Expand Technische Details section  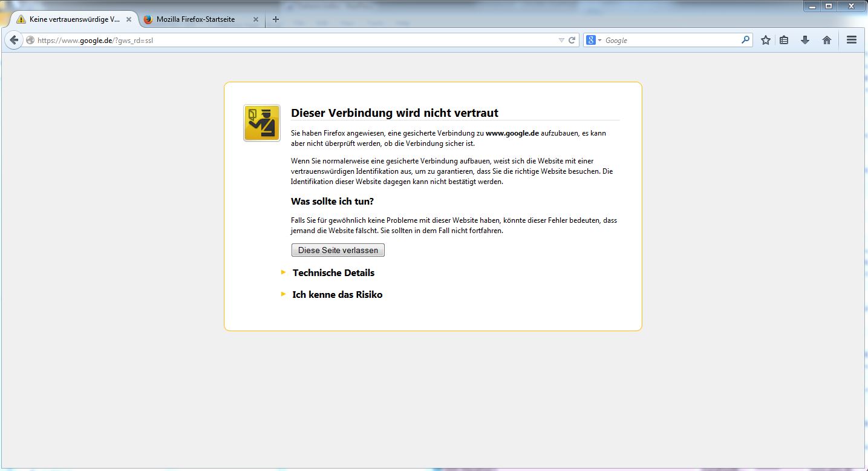coord(333,273)
